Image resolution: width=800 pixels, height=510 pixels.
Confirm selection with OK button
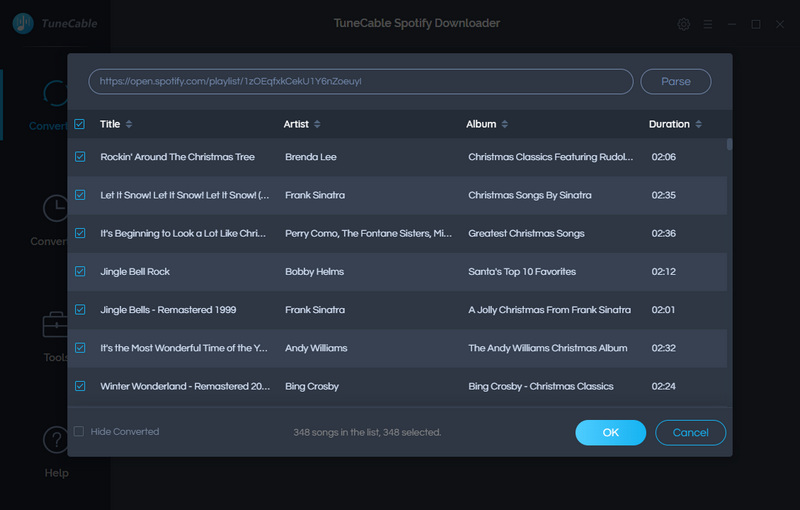[611, 432]
